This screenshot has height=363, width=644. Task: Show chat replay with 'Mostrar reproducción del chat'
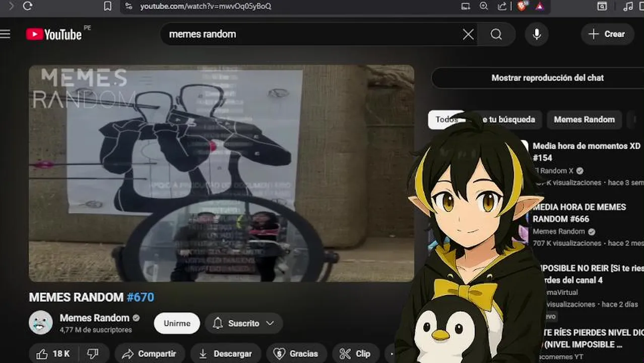coord(548,78)
